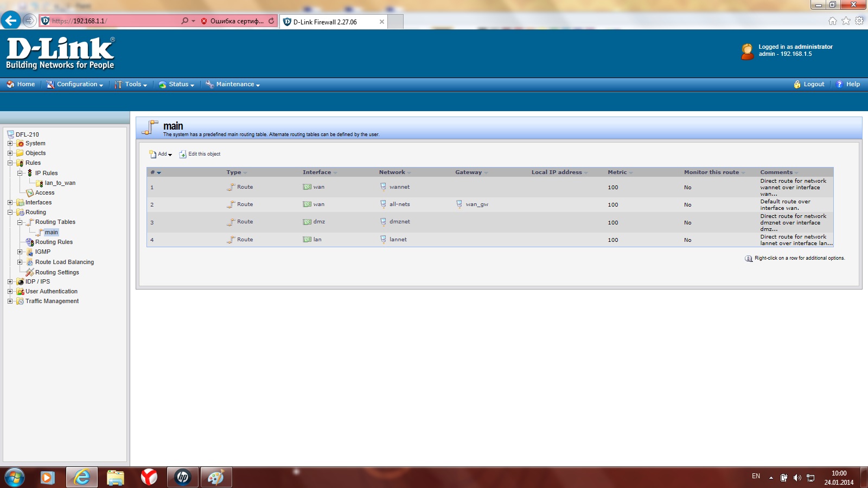Click the IP Rules traffic light icon
The height and width of the screenshot is (488, 868).
pos(30,174)
